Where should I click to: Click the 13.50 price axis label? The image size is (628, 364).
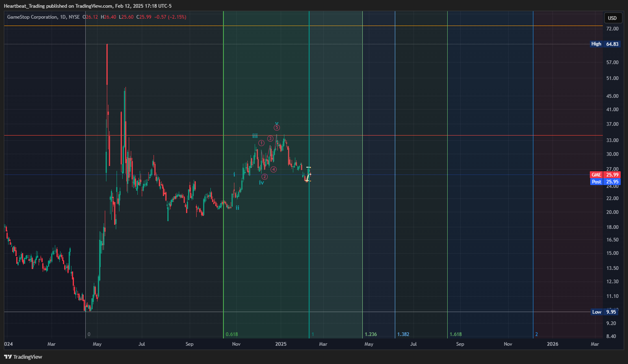612,268
